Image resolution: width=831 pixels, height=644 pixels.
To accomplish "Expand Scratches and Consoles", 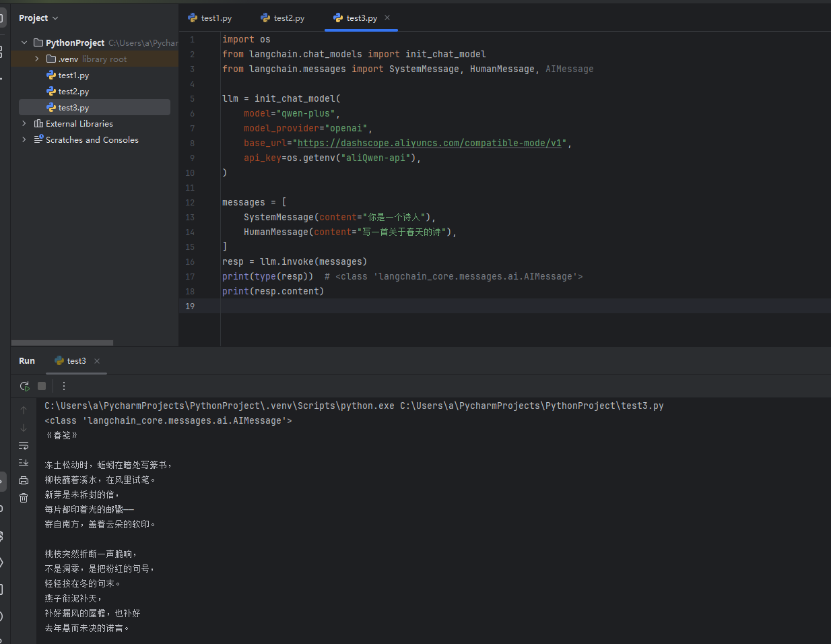I will tap(24, 140).
